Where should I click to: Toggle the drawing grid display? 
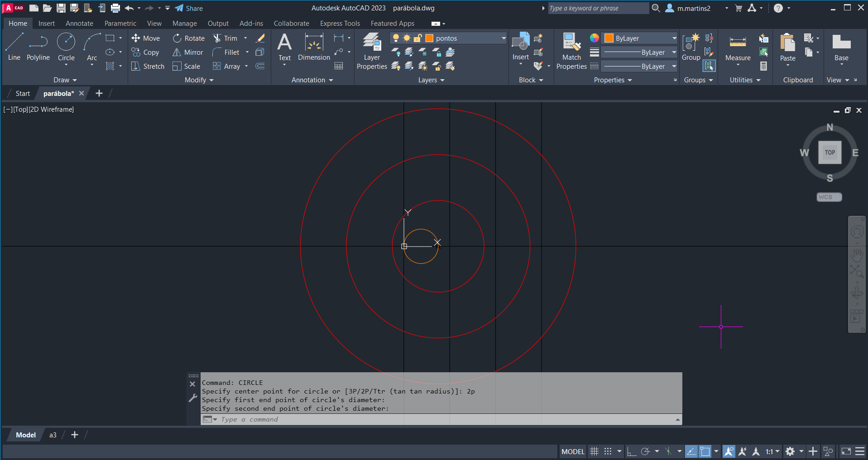[594, 451]
